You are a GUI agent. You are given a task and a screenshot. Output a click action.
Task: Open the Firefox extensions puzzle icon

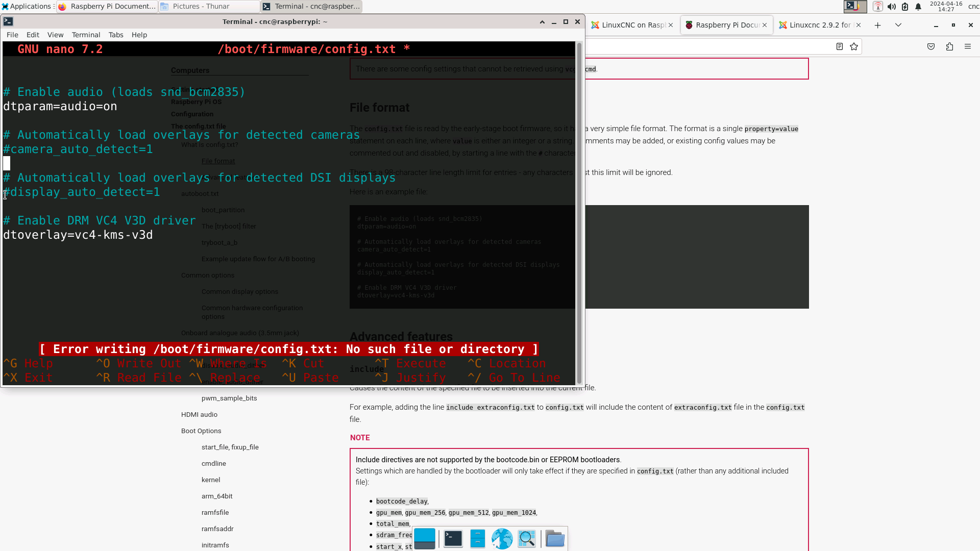pos(949,46)
